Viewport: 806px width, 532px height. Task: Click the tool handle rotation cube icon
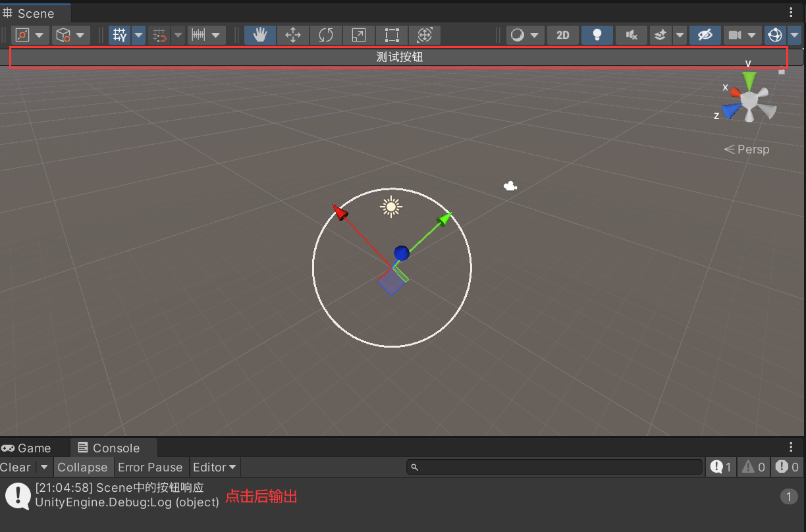point(63,35)
